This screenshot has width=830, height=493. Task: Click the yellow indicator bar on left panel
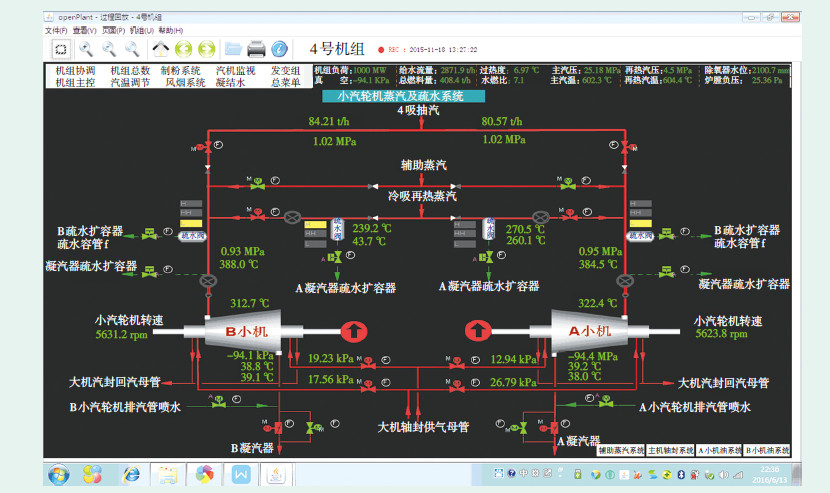click(x=191, y=222)
